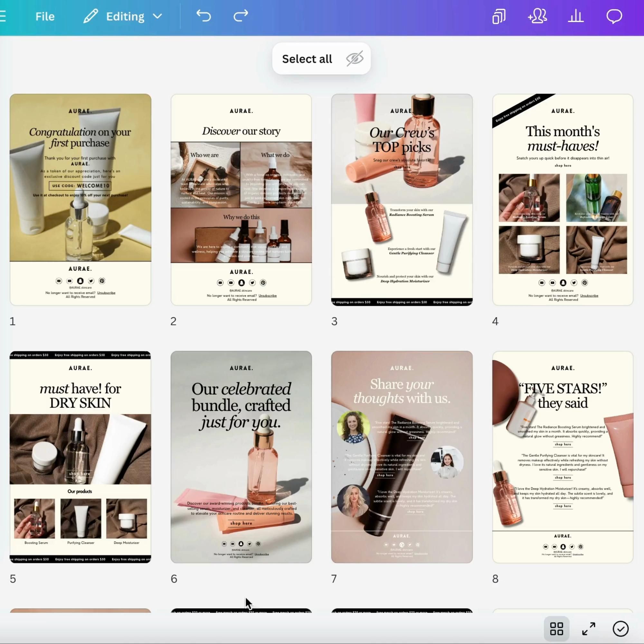This screenshot has height=644, width=644.
Task: Click page number 7 label
Action: tap(334, 579)
